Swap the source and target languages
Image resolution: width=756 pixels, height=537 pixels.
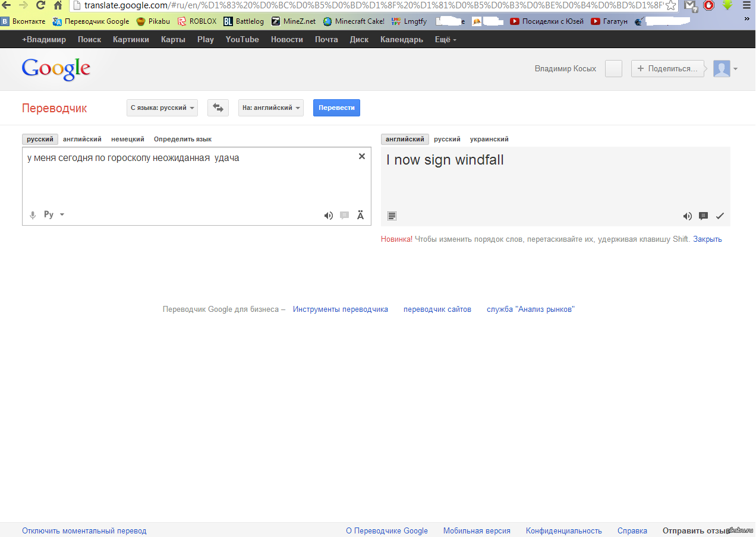[218, 108]
